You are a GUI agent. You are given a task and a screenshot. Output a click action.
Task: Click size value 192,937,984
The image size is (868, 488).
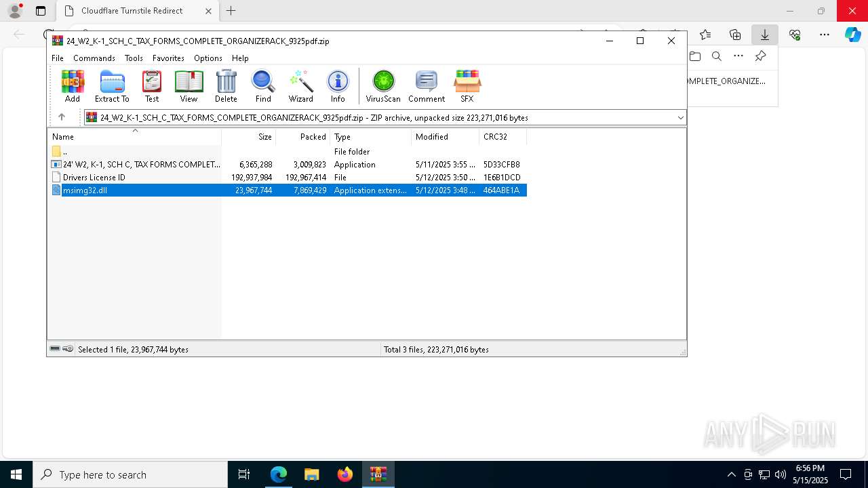pos(252,178)
